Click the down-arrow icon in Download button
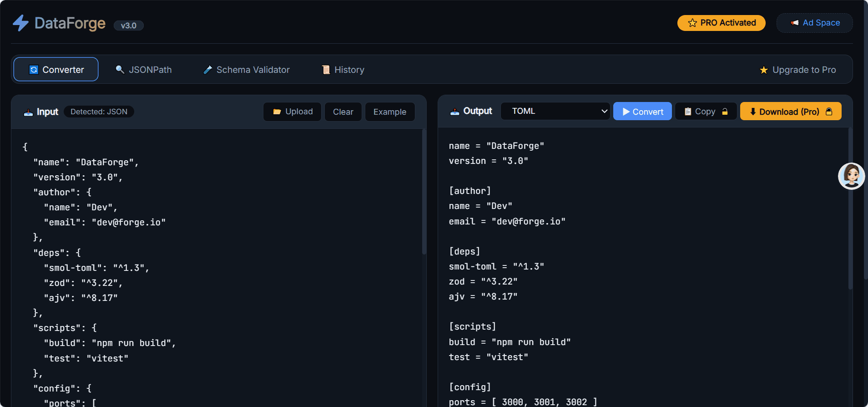Viewport: 868px width, 407px height. (753, 112)
